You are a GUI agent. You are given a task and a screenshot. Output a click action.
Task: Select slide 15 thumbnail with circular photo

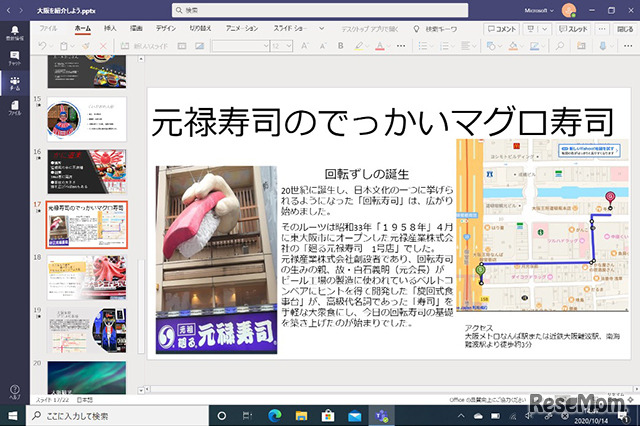click(x=87, y=119)
